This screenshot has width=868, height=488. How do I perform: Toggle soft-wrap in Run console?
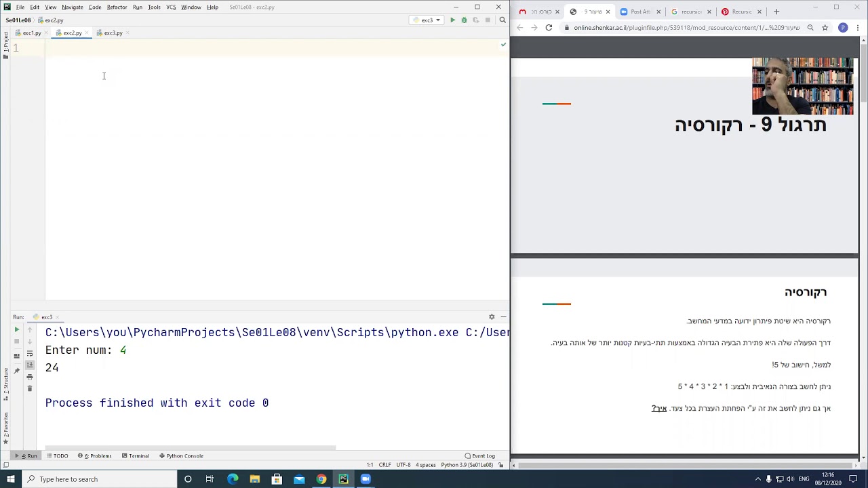[x=30, y=354]
